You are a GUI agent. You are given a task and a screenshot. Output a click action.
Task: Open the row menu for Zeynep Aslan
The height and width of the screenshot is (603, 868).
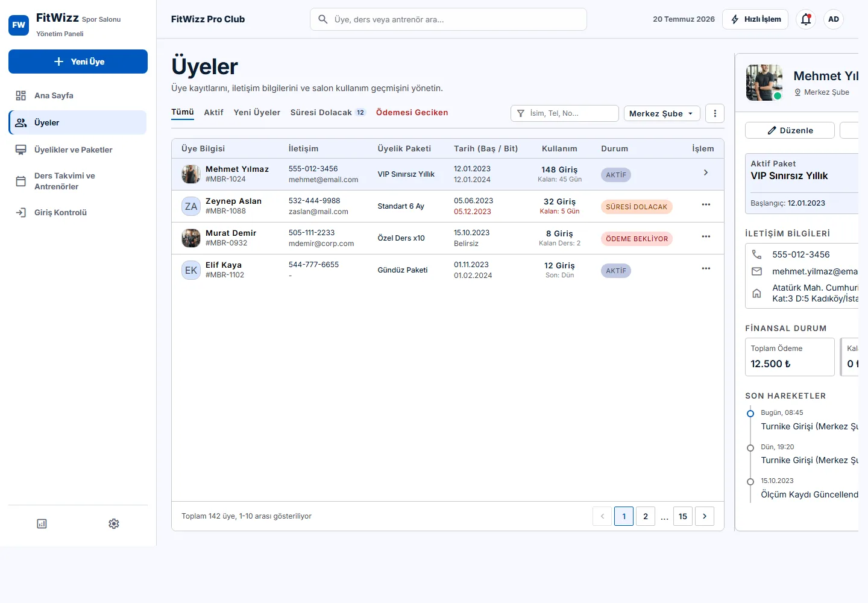[706, 204]
